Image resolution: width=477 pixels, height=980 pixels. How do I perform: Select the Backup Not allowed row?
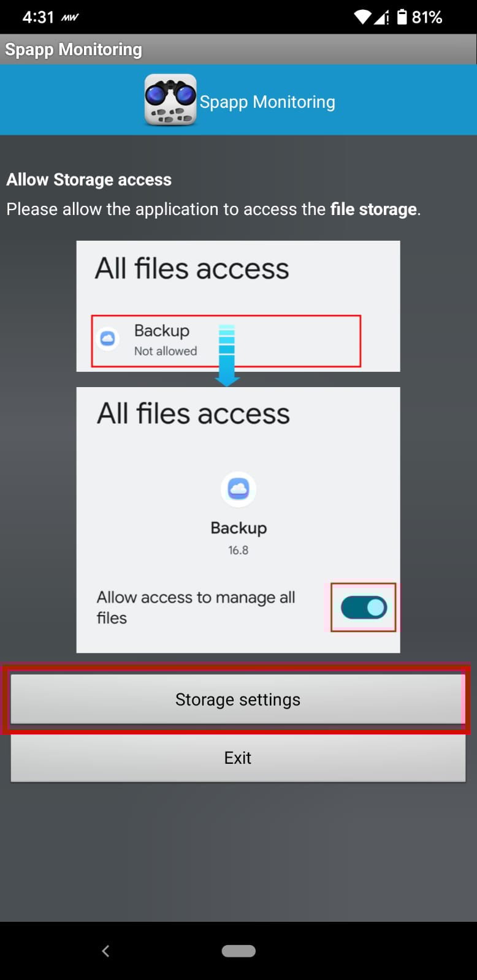(x=226, y=341)
